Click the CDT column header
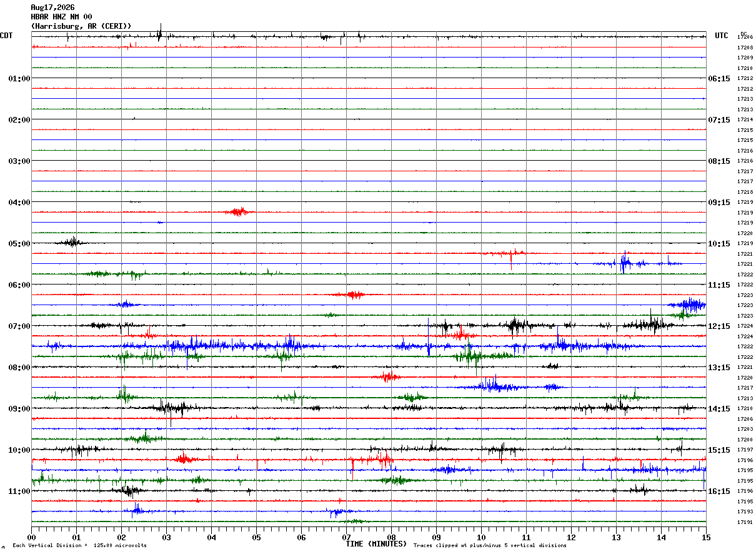Image resolution: width=756 pixels, height=554 pixels. click(x=7, y=36)
